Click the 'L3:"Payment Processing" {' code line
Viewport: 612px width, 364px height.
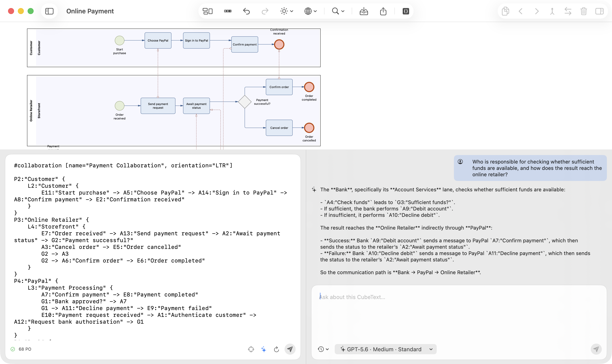pos(70,288)
